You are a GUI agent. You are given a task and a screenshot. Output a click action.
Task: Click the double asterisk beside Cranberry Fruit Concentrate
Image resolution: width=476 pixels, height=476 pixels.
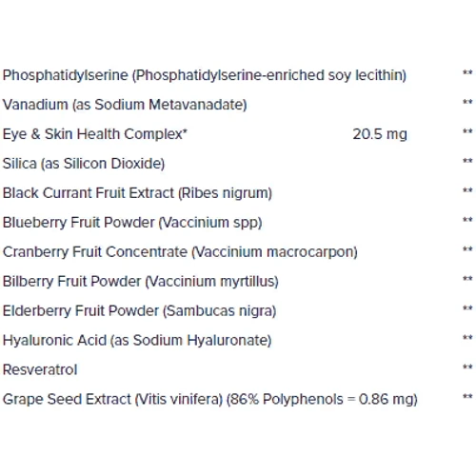coord(467,249)
